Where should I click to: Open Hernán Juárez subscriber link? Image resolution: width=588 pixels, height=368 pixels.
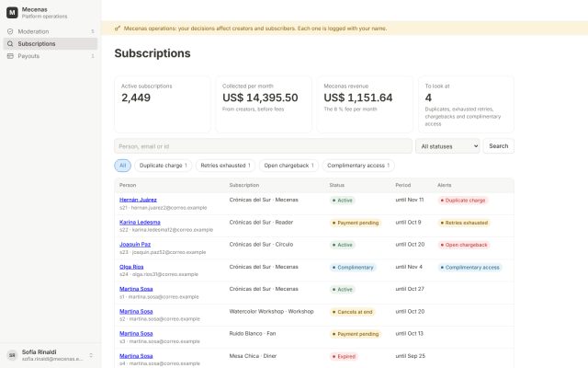(138, 200)
